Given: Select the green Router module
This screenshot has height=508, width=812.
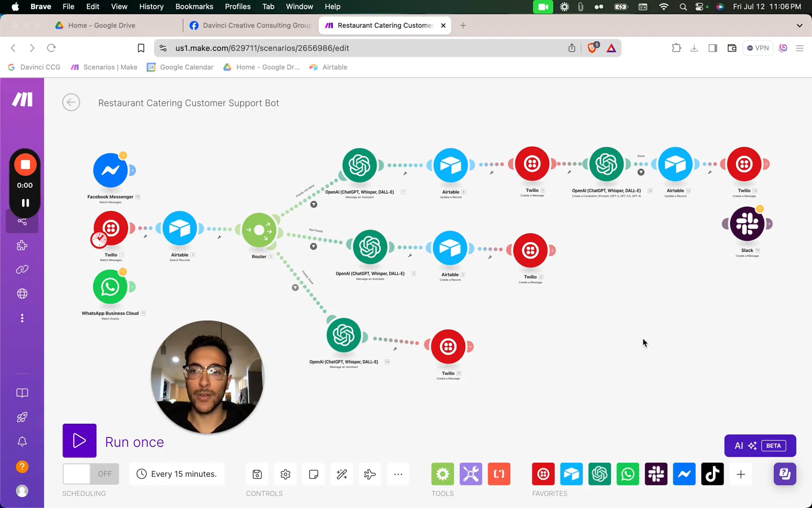Looking at the screenshot, I should [259, 230].
